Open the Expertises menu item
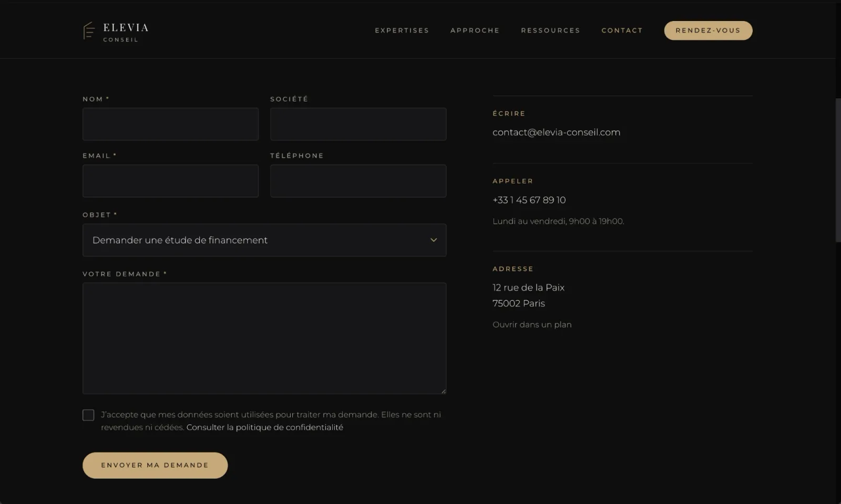The image size is (841, 504). (402, 30)
